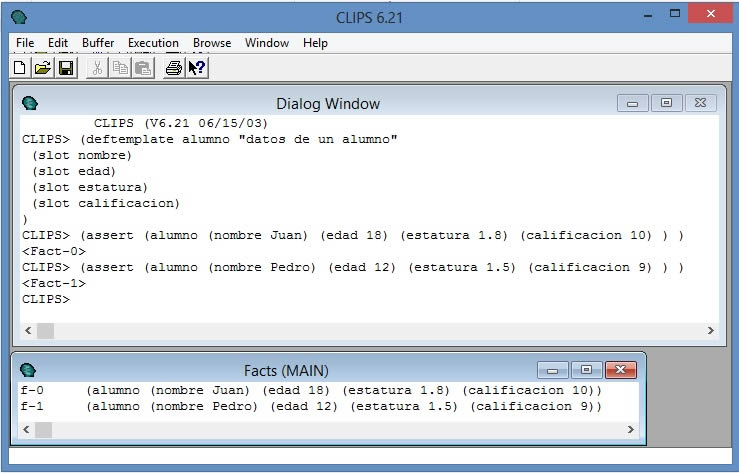739x473 pixels.
Task: Save using the floppy disk icon
Action: [x=66, y=68]
